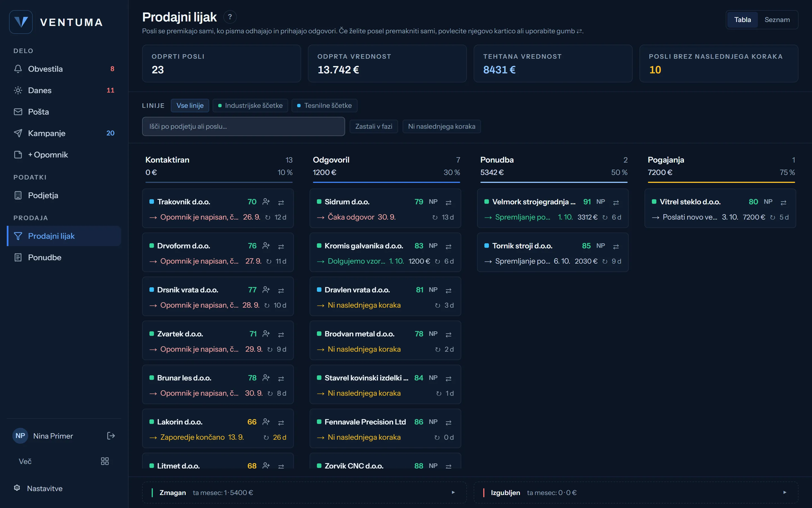This screenshot has width=812, height=508.
Task: Expand the Izgubljen section arrow
Action: (x=785, y=492)
